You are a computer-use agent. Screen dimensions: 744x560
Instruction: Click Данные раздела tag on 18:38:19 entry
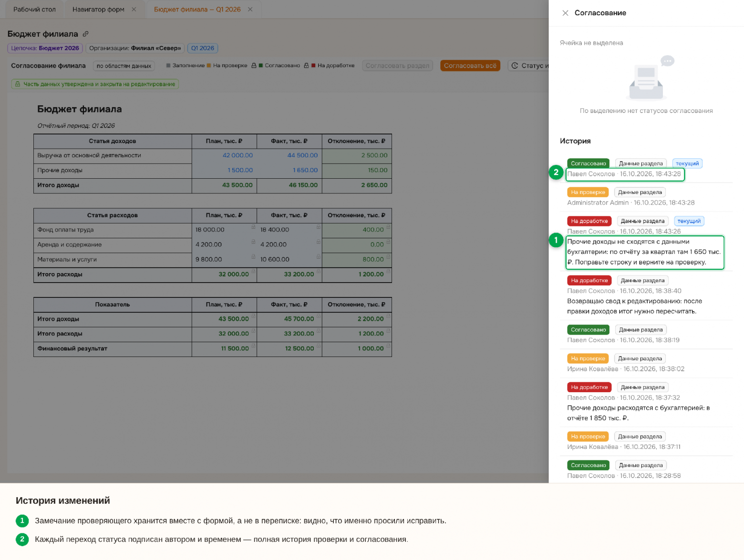point(641,330)
